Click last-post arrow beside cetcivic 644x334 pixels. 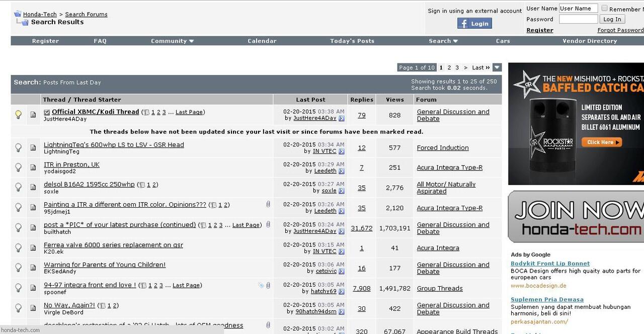(x=342, y=272)
